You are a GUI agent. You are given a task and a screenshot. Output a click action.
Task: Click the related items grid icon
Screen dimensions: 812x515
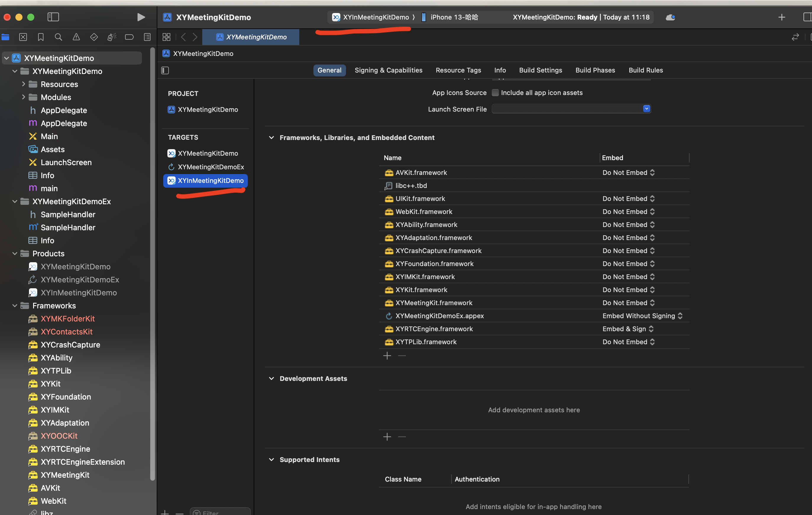[x=166, y=37]
